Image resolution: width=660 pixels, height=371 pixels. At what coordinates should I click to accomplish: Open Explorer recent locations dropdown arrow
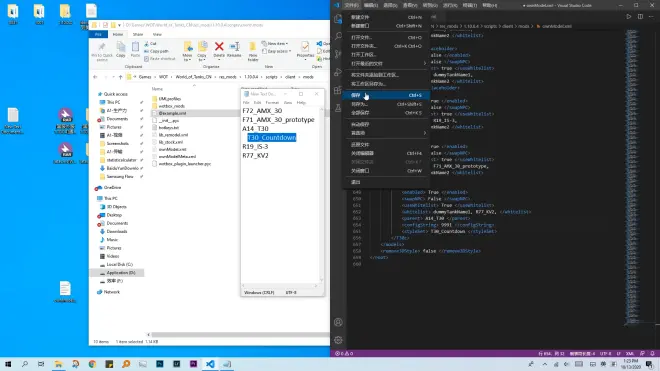[x=114, y=77]
